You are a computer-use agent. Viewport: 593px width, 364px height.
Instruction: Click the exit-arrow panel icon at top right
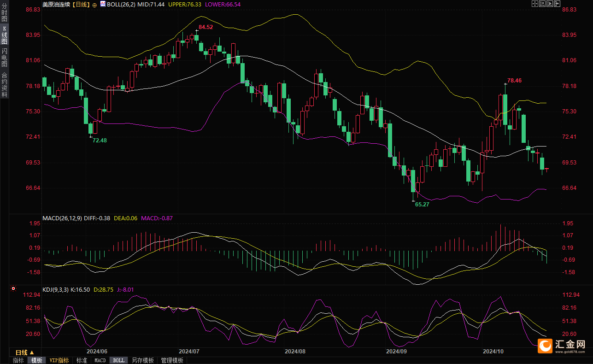click(557, 4)
